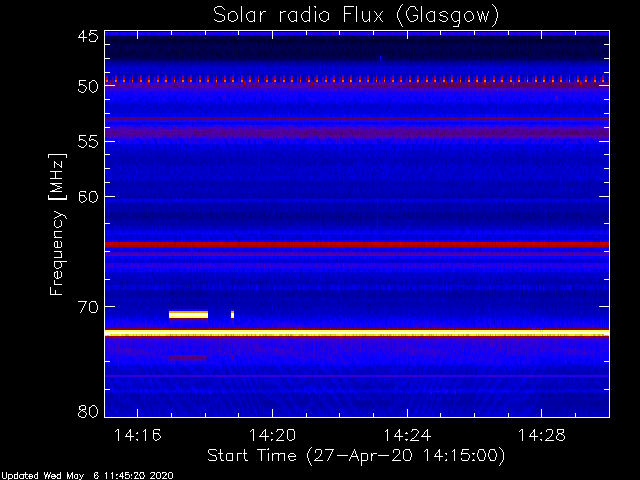Click the 80 frequency tick label
Screen dimensions: 640x480
pyautogui.click(x=88, y=411)
